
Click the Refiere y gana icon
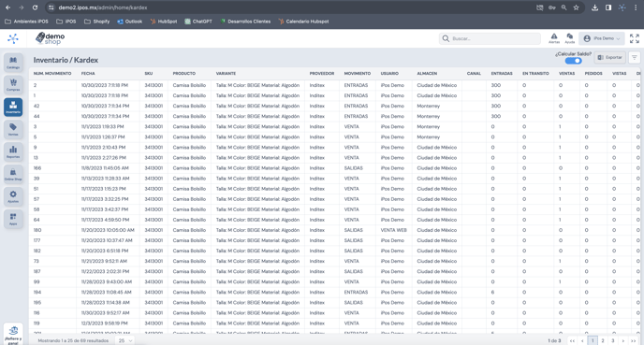(13, 335)
